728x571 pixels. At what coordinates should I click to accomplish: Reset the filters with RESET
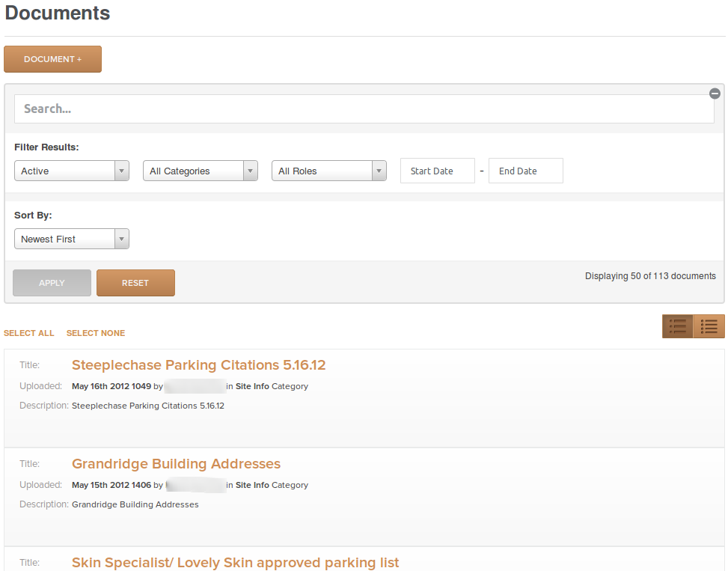[135, 283]
